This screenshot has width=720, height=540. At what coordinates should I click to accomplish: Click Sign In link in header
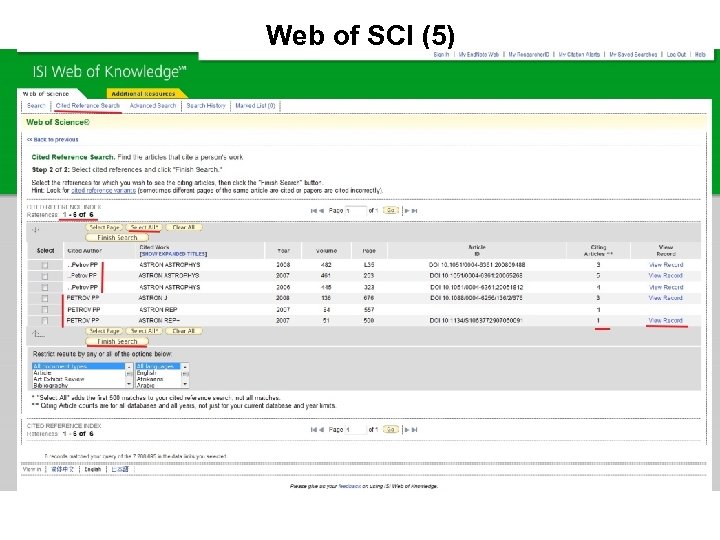click(441, 55)
